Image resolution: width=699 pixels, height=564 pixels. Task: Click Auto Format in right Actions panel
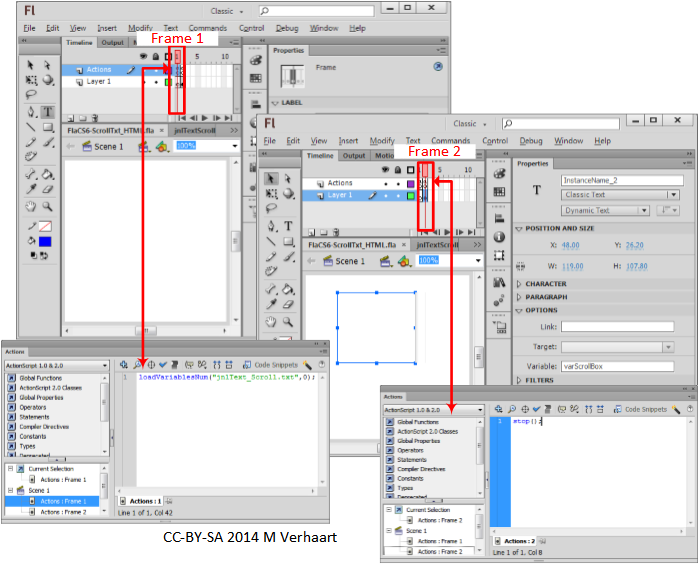coord(548,409)
